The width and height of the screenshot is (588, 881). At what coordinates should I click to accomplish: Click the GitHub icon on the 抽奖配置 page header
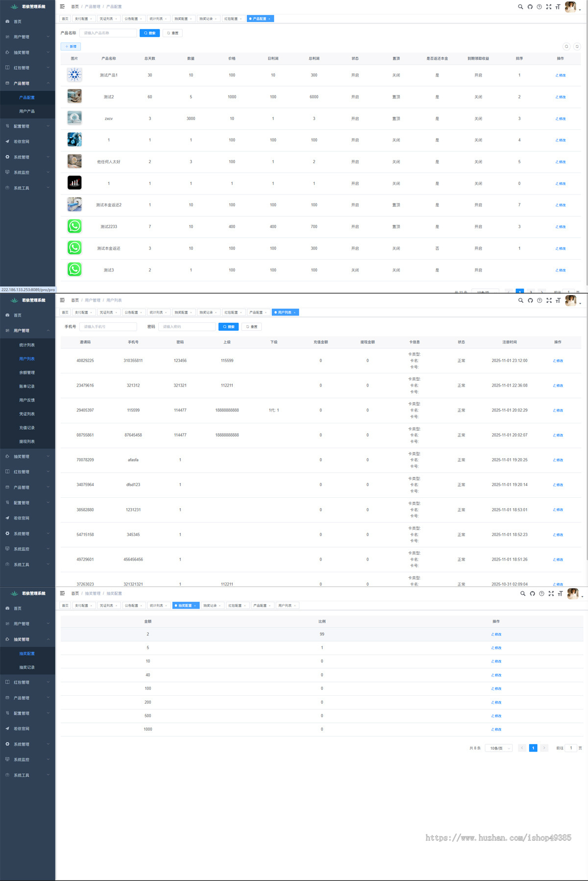[532, 593]
